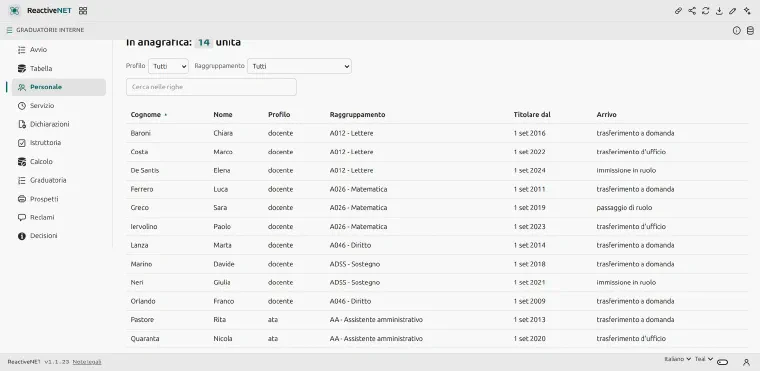The height and width of the screenshot is (371, 760).
Task: Click the Quaranta surname cell
Action: point(145,339)
